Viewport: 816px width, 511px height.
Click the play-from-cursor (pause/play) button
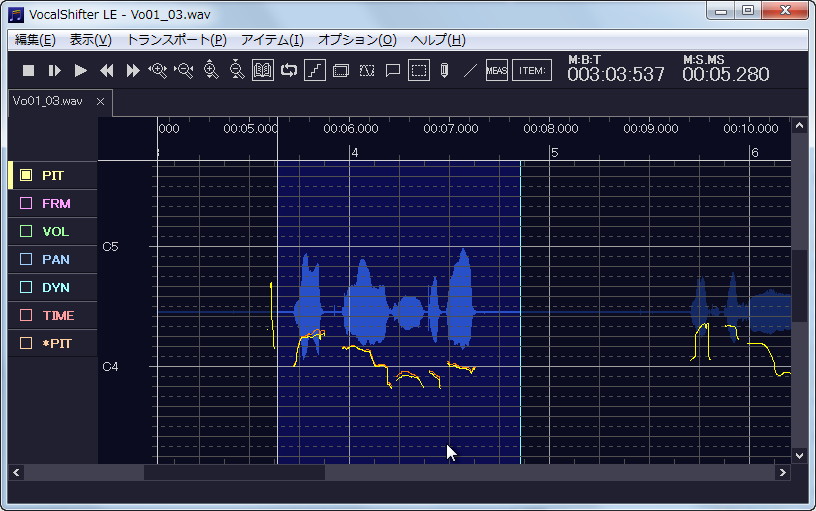(55, 70)
